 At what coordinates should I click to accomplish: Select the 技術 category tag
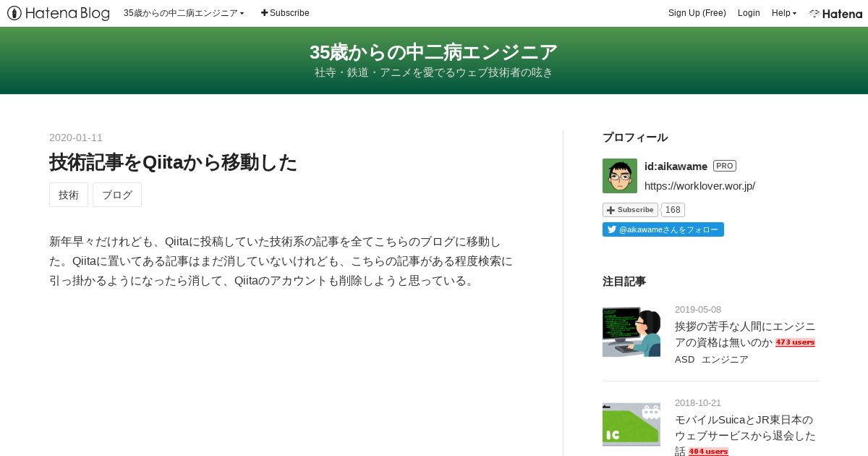[69, 195]
